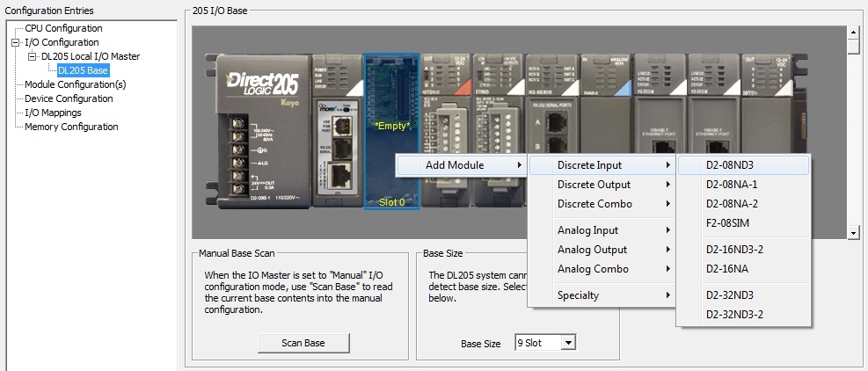
Task: Open the Add Module submenu
Action: point(461,165)
